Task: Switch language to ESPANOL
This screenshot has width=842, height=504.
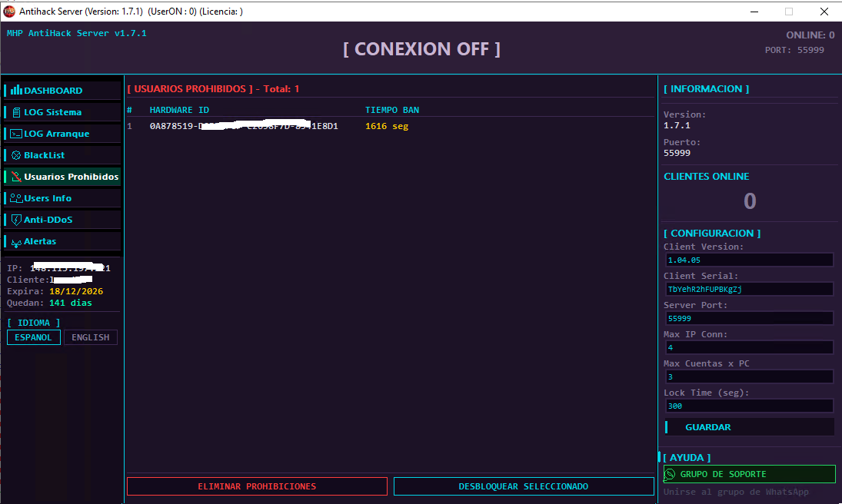Action: point(33,337)
